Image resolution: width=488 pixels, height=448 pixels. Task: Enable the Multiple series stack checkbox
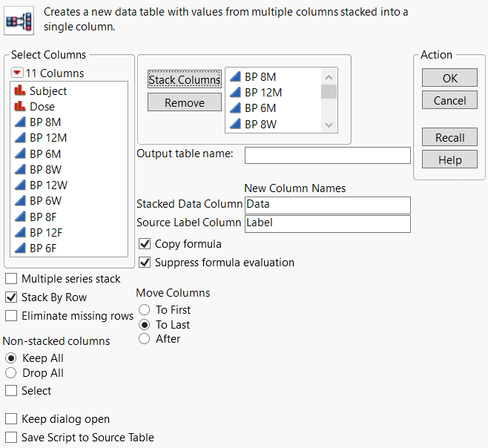coord(12,280)
